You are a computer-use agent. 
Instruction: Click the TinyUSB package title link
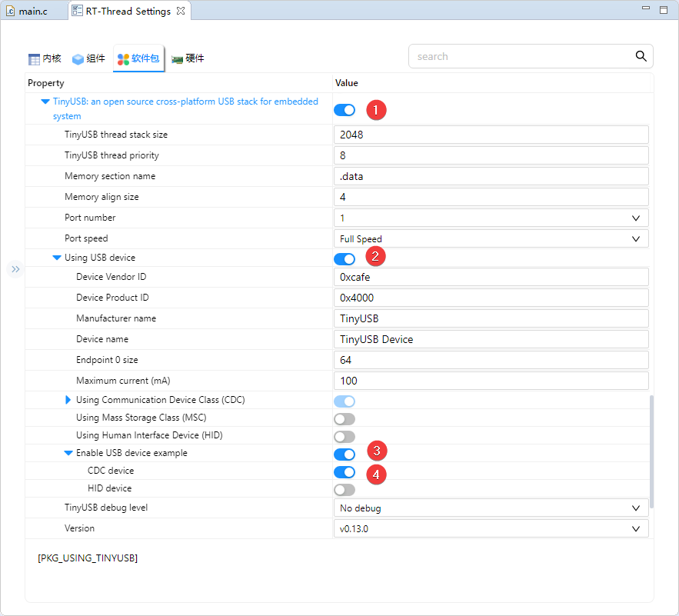[185, 108]
